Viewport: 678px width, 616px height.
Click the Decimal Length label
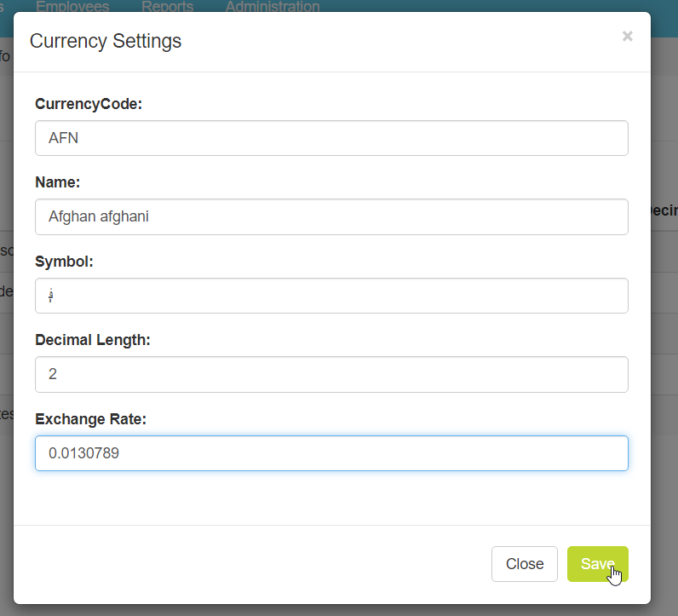(92, 340)
